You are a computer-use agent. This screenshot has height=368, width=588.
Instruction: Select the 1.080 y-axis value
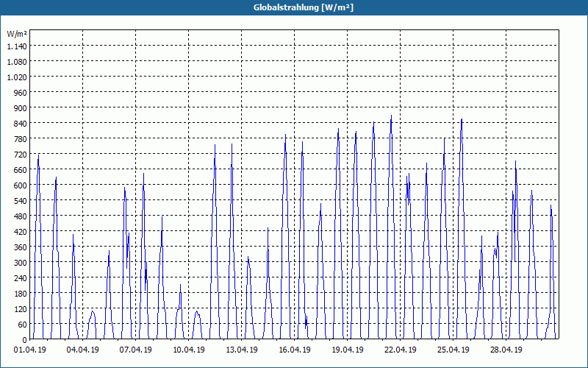(x=17, y=62)
